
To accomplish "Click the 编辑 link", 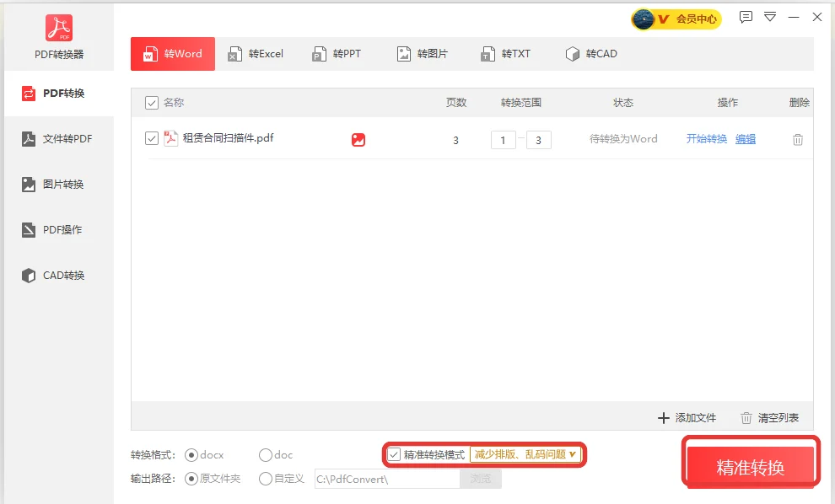I will [x=746, y=139].
